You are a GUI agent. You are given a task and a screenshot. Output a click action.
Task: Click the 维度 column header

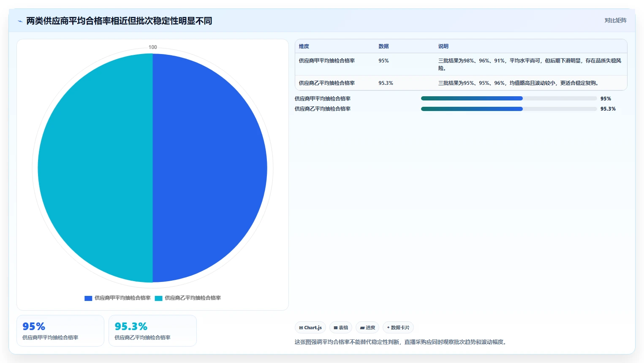click(x=304, y=46)
